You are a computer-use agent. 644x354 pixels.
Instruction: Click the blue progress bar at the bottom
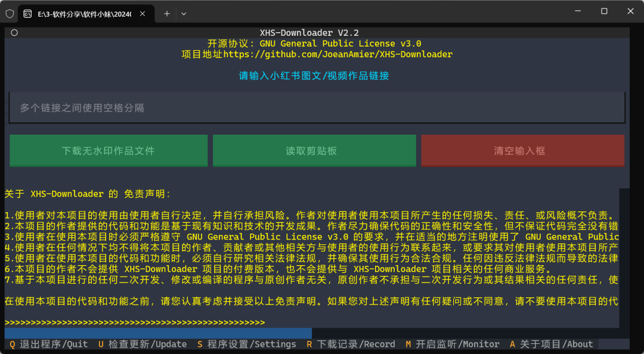click(158, 333)
